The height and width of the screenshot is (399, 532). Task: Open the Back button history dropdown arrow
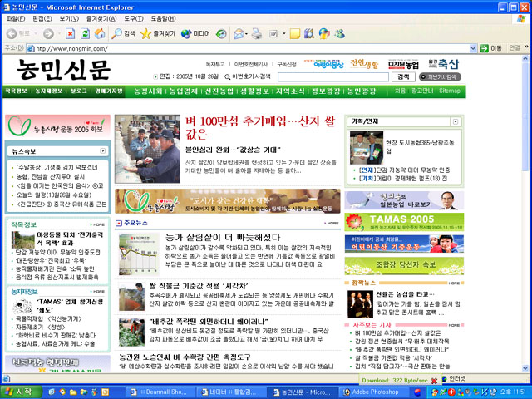36,33
